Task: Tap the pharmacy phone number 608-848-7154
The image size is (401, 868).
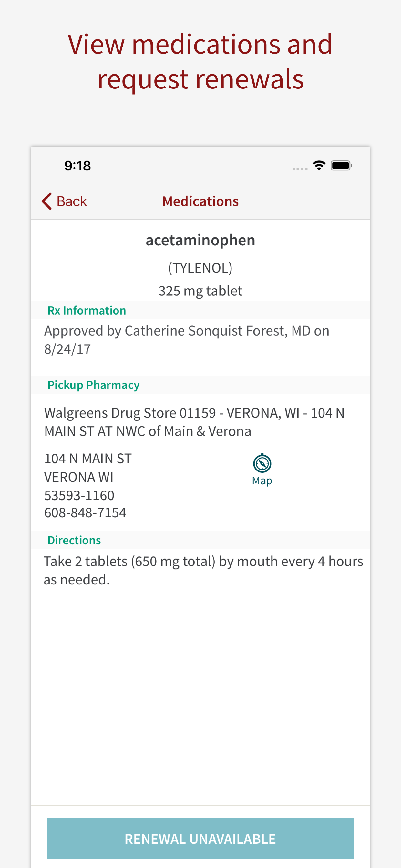Action: point(85,513)
